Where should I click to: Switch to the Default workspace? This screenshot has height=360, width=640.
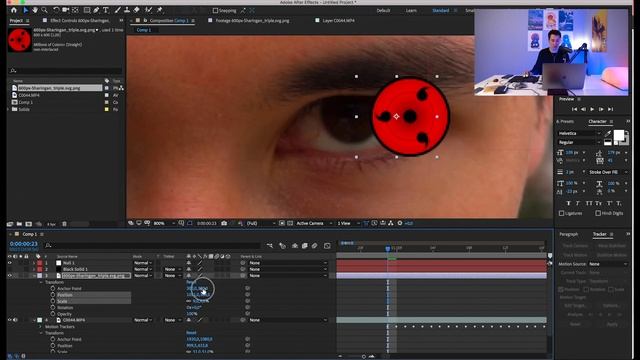[x=383, y=11]
